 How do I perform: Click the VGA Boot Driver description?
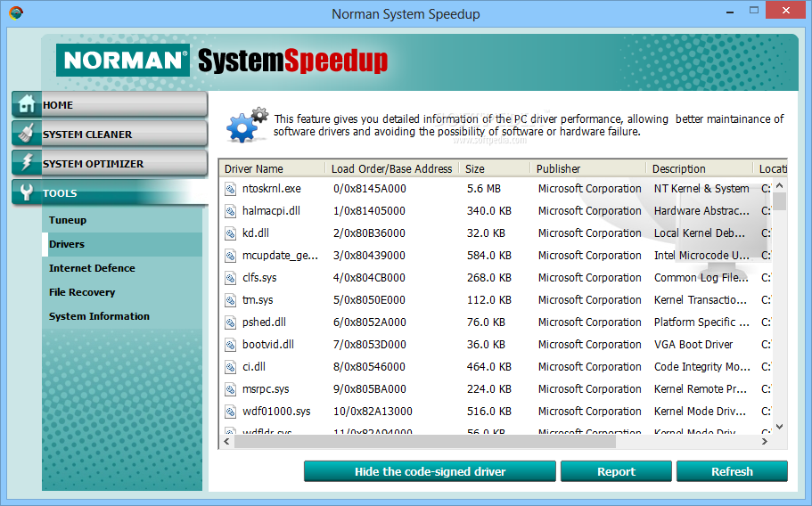click(693, 345)
